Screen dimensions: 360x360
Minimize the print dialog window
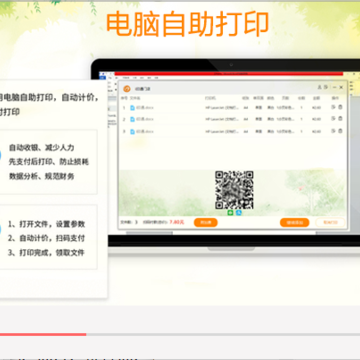334,87
